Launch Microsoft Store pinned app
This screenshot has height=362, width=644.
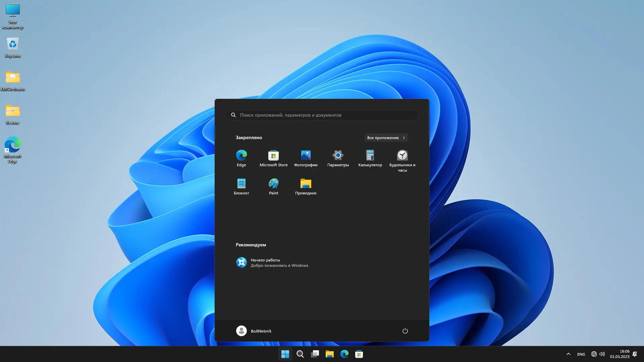pyautogui.click(x=273, y=158)
